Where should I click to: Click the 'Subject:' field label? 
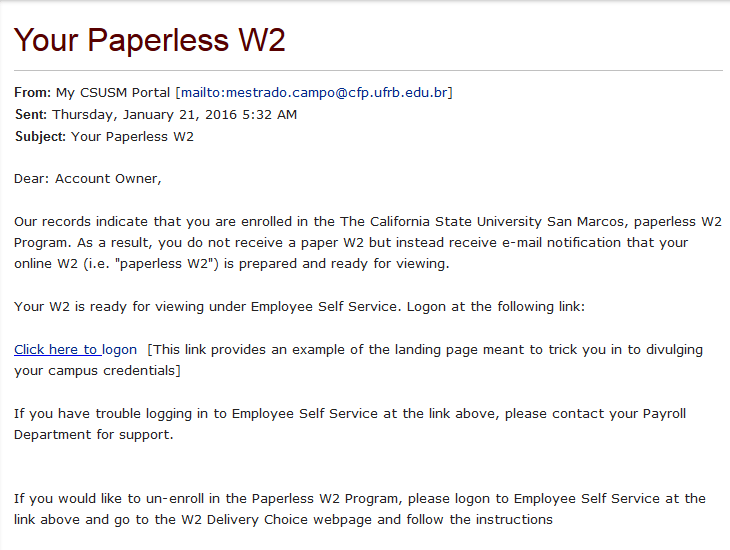(x=40, y=137)
